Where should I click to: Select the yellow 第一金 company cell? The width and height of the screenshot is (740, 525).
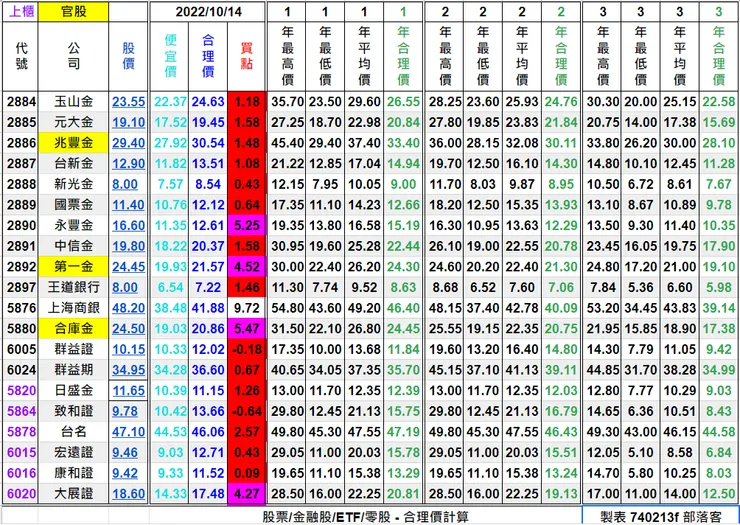click(x=74, y=267)
